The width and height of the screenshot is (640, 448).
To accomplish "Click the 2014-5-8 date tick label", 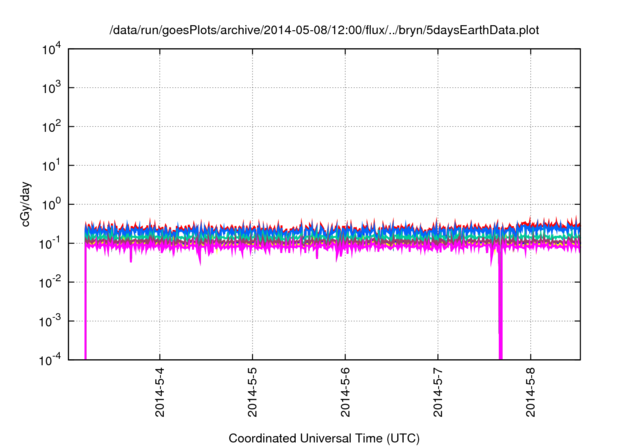I will pos(531,392).
